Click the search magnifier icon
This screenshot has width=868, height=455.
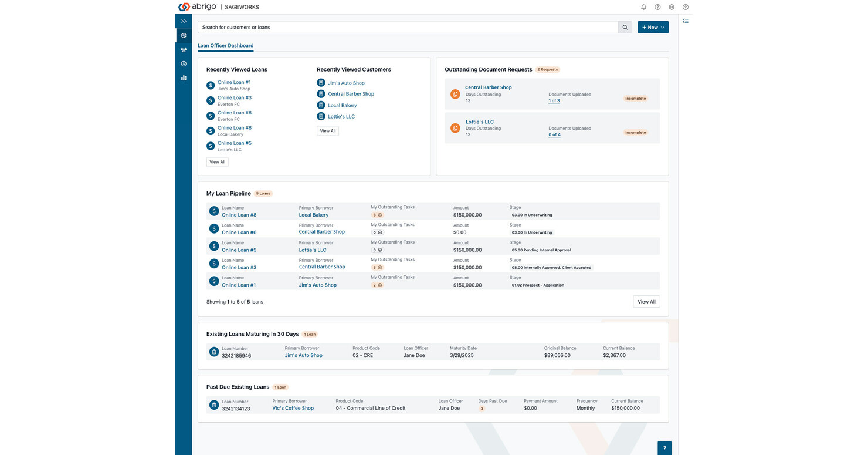(x=625, y=27)
